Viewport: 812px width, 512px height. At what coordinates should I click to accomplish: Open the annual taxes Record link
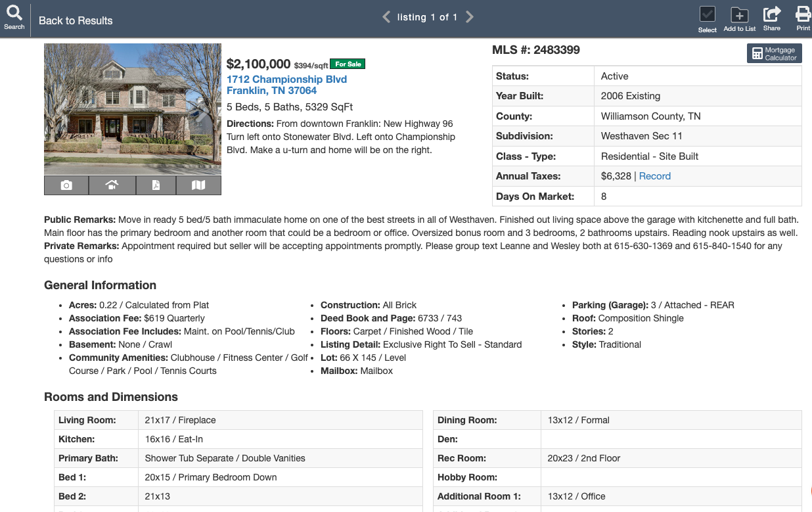655,176
